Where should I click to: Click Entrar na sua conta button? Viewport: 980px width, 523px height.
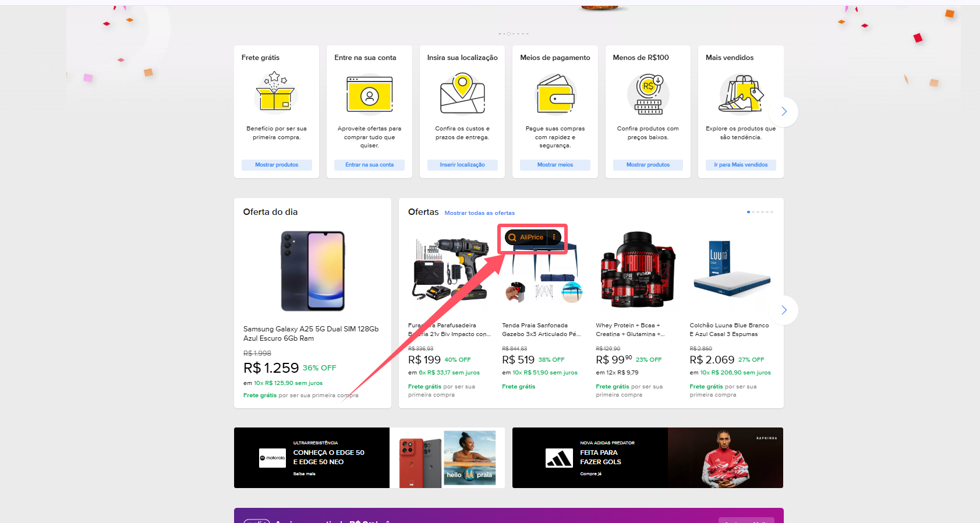point(369,165)
